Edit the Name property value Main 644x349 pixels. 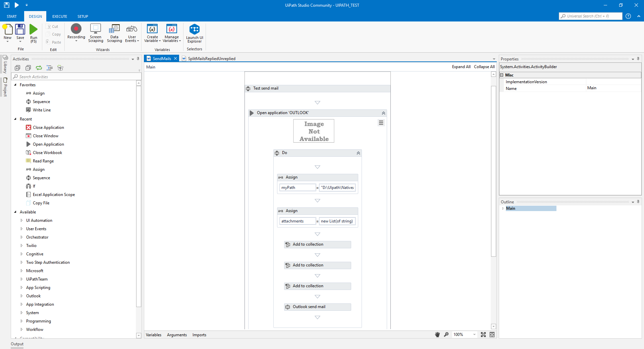tap(613, 88)
